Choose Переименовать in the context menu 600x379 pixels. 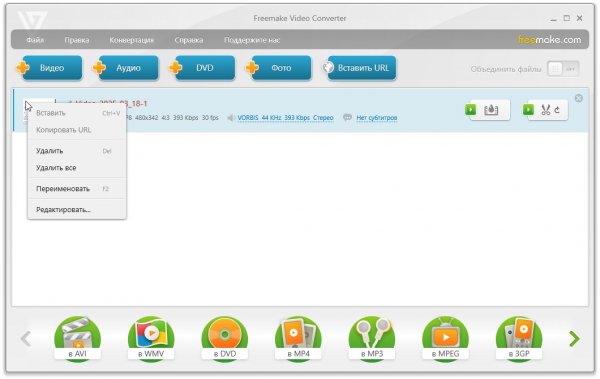pos(77,189)
